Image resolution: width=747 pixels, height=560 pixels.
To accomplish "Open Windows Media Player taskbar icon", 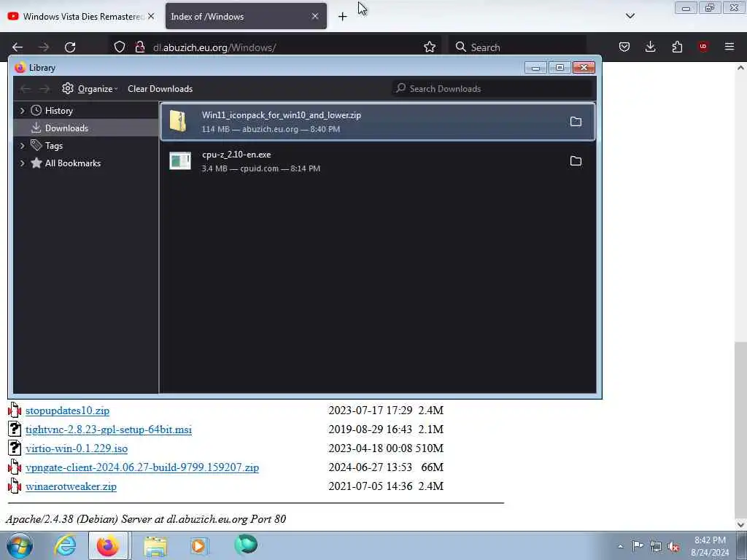I will point(199,546).
